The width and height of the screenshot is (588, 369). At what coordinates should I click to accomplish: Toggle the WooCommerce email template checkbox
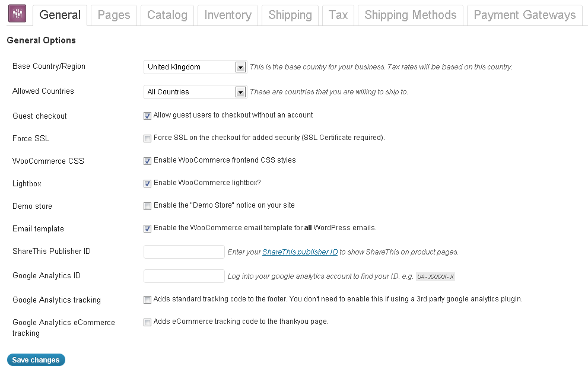tap(147, 228)
